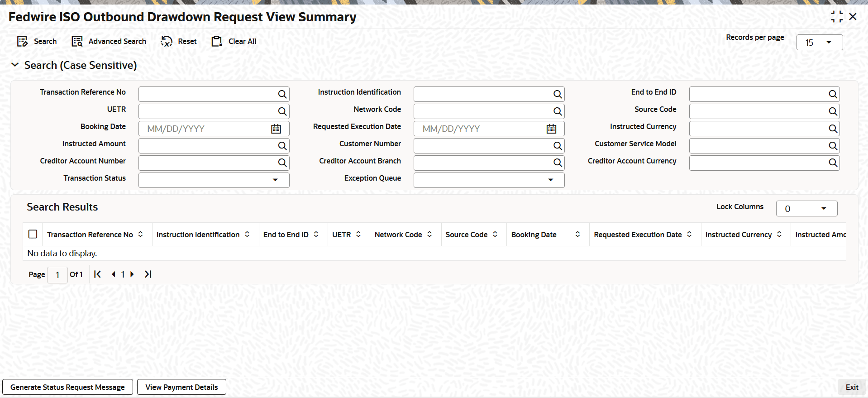Sort by Requested Execution Date column
Image resolution: width=868 pixels, height=398 pixels.
tap(689, 234)
